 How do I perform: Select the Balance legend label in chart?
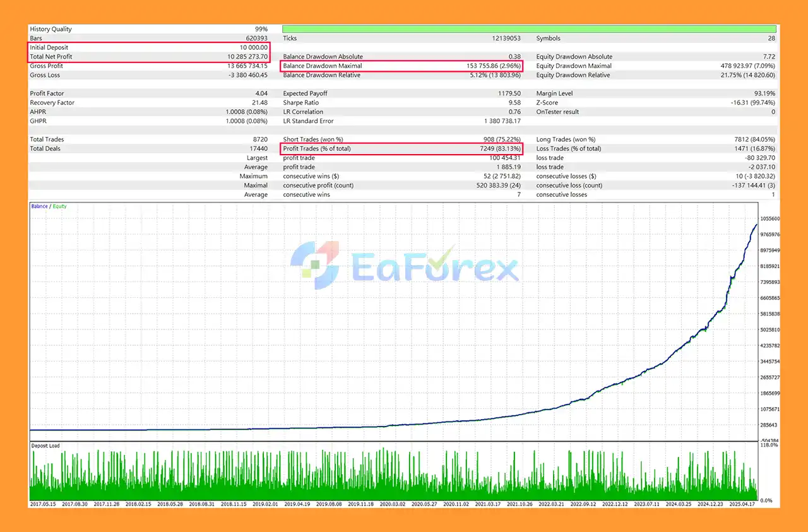click(39, 206)
